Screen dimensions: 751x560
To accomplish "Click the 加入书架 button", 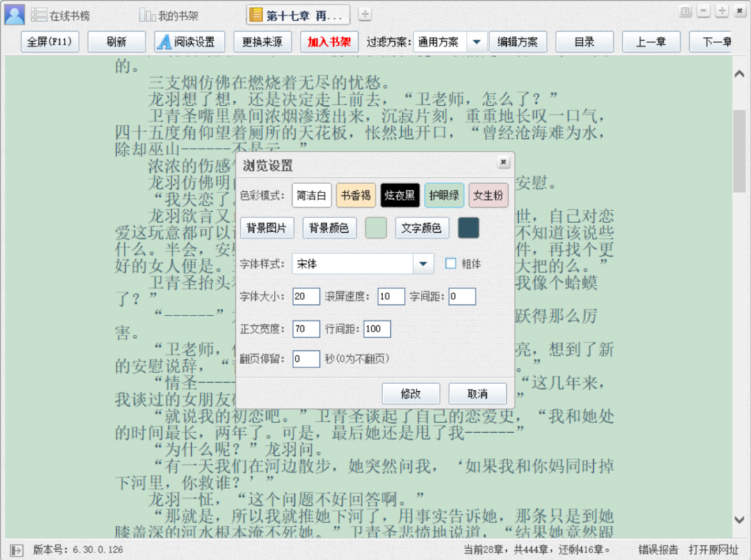I will click(x=329, y=42).
